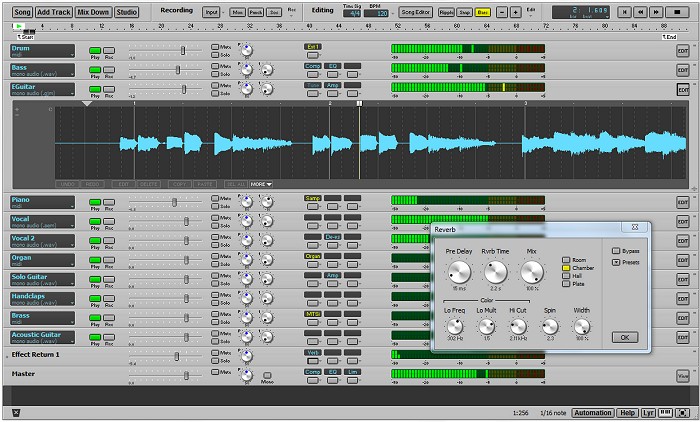
Task: Open the Presets dropdown in Reverb
Action: coord(615,262)
